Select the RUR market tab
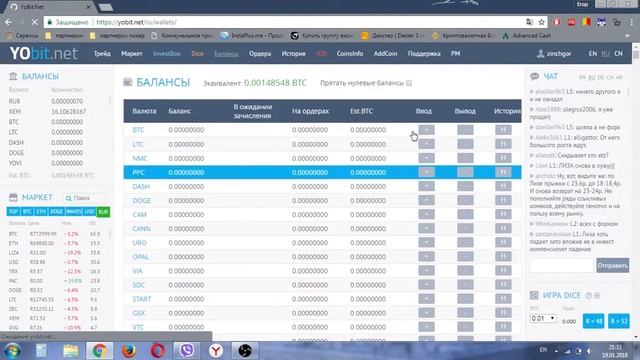The height and width of the screenshot is (360, 640). (103, 211)
